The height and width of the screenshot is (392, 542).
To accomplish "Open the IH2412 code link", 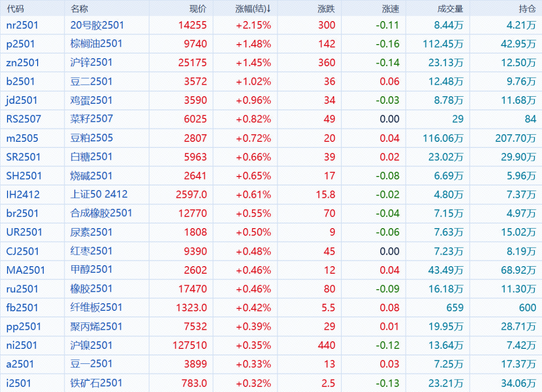I will click(23, 194).
